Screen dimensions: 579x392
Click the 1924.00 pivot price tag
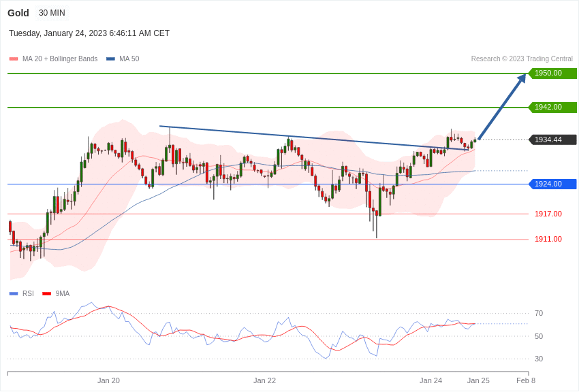553,184
